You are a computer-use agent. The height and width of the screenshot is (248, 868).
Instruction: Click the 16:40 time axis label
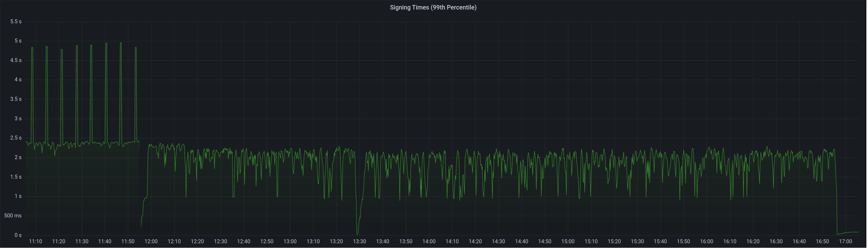tap(799, 242)
